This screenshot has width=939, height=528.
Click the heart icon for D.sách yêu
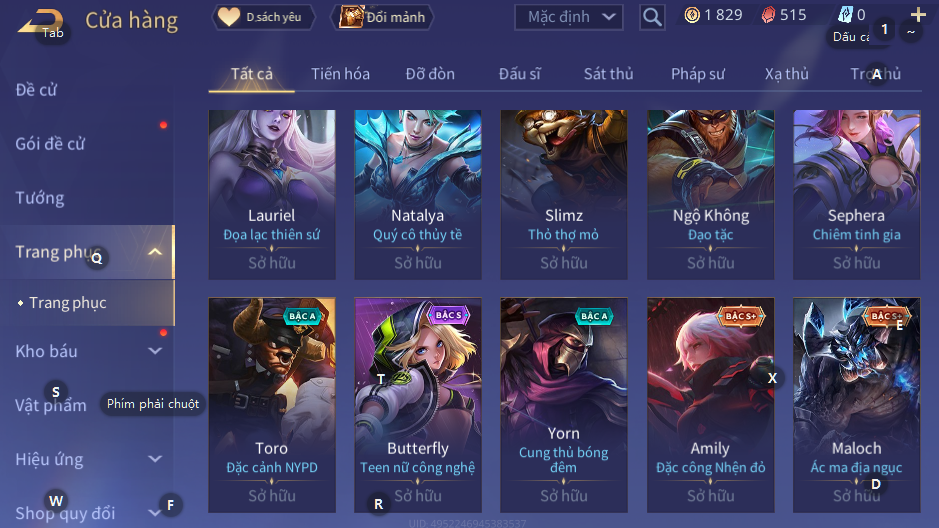pos(229,17)
